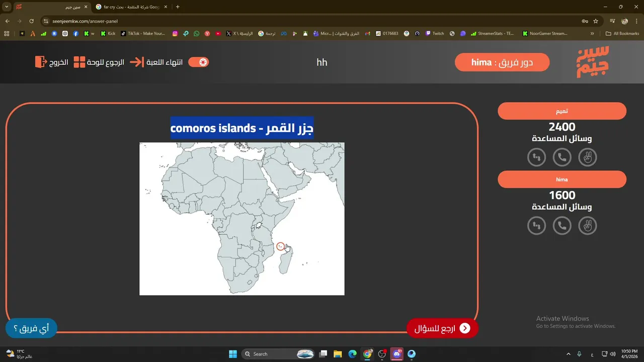The height and width of the screenshot is (362, 644).
Task: Click the الخروج exit door icon
Action: tap(41, 62)
